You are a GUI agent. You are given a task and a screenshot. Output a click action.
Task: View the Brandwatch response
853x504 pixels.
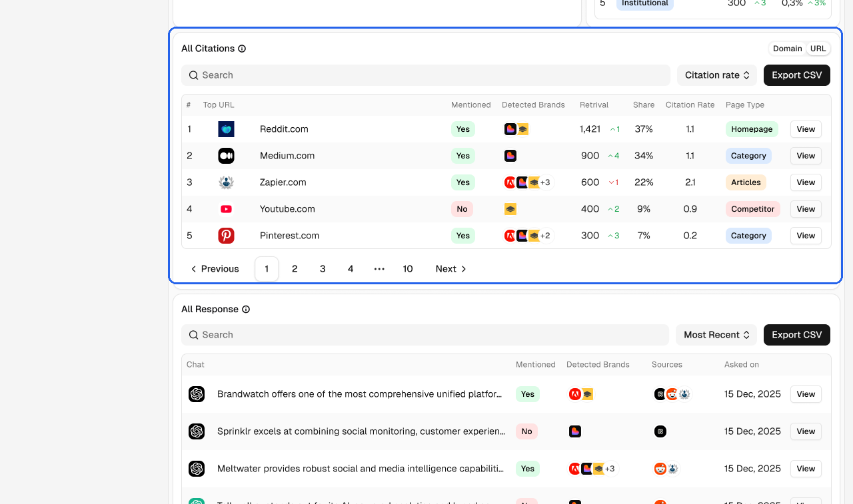click(x=806, y=394)
